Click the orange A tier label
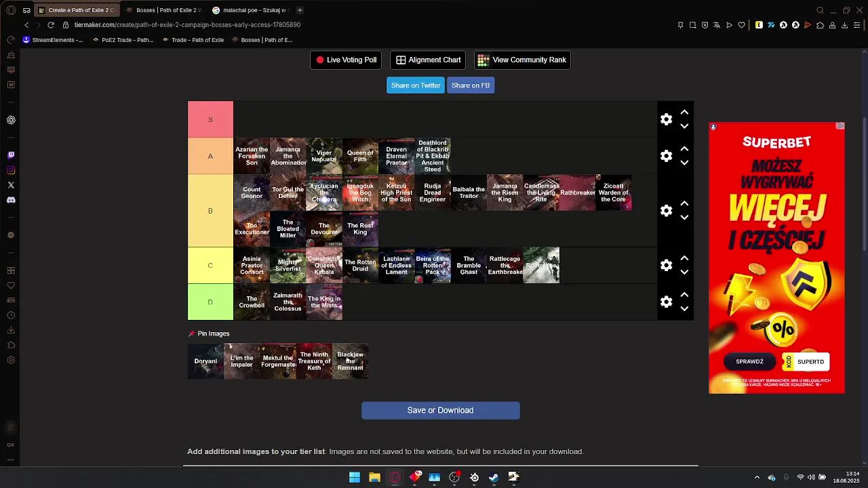Screen dimensions: 868x488 (210, 156)
